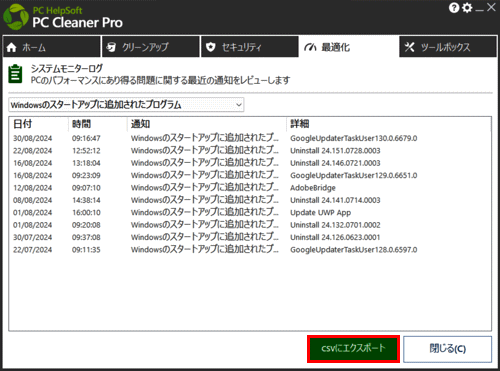This screenshot has height=371, width=500.
Task: Select row Uninstall 24.141.0714.0003
Action: pos(250,200)
